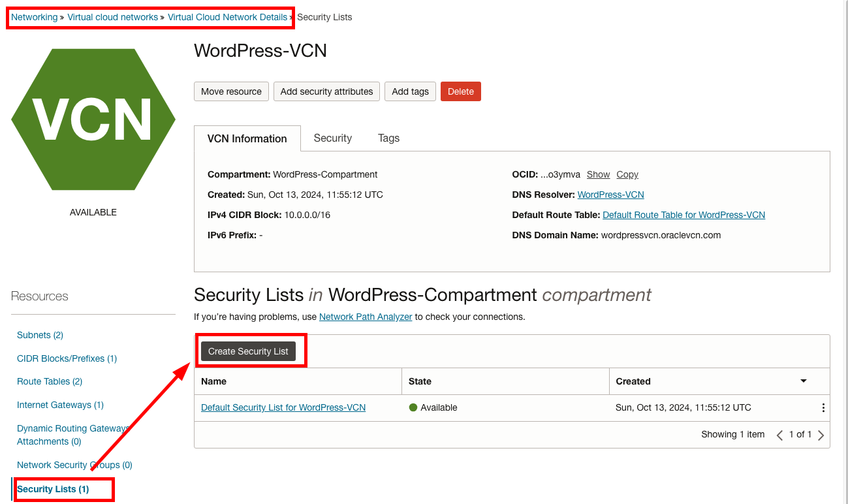This screenshot has width=848, height=504.
Task: Click the Add tags button
Action: coord(410,91)
